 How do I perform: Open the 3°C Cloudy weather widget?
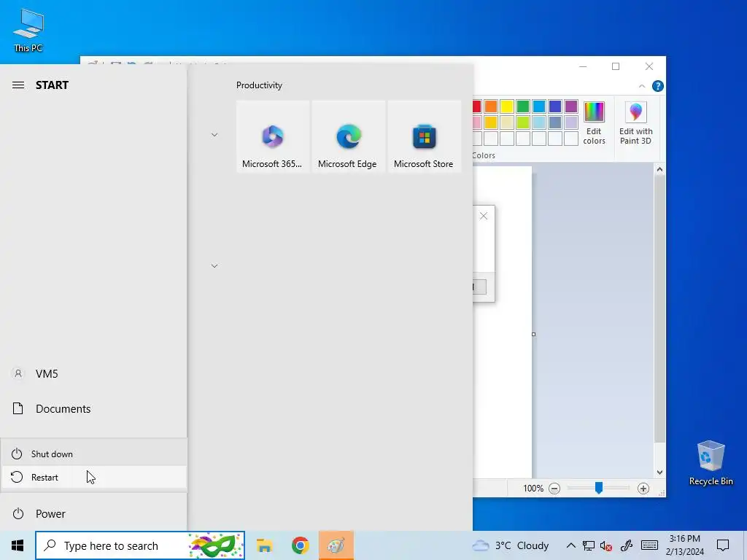(510, 545)
